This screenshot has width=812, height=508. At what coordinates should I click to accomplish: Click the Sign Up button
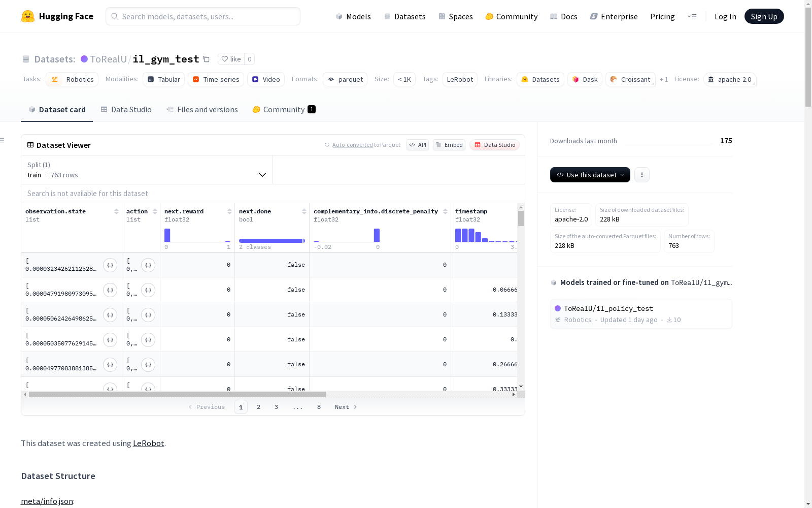(x=764, y=16)
